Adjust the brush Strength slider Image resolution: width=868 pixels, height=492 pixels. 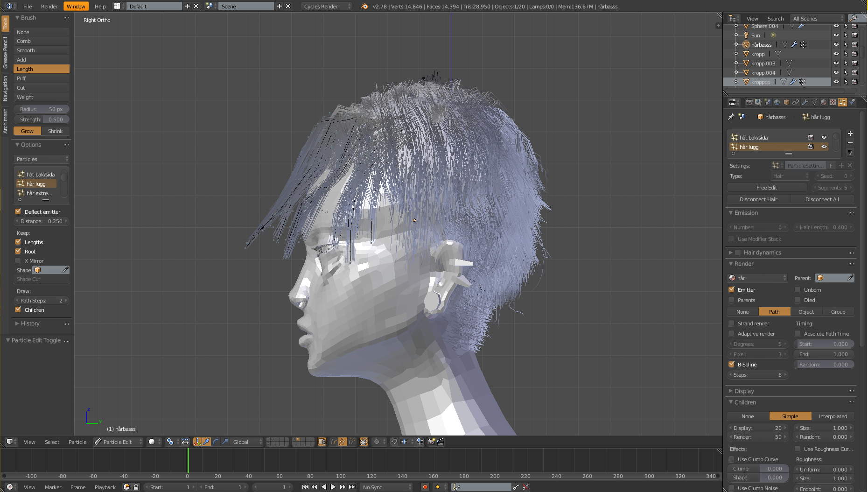pos(42,119)
